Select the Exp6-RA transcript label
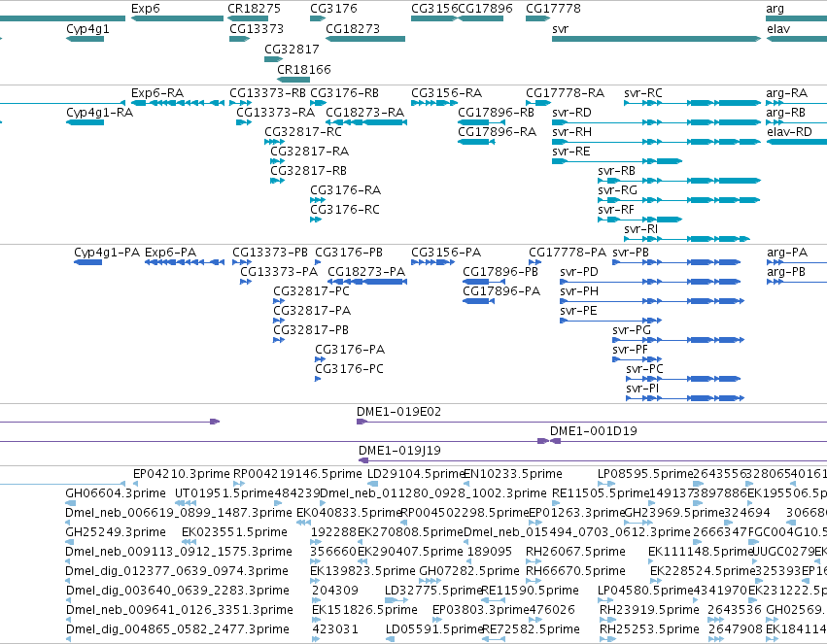 point(157,92)
